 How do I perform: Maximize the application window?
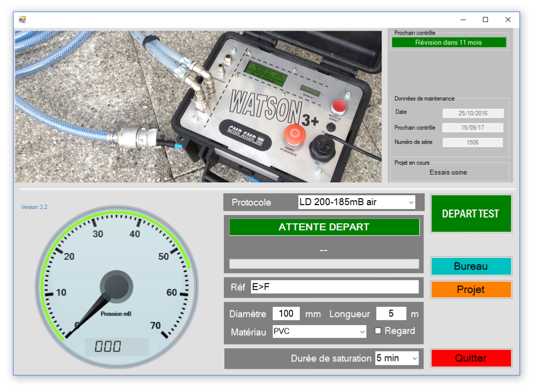click(x=485, y=20)
